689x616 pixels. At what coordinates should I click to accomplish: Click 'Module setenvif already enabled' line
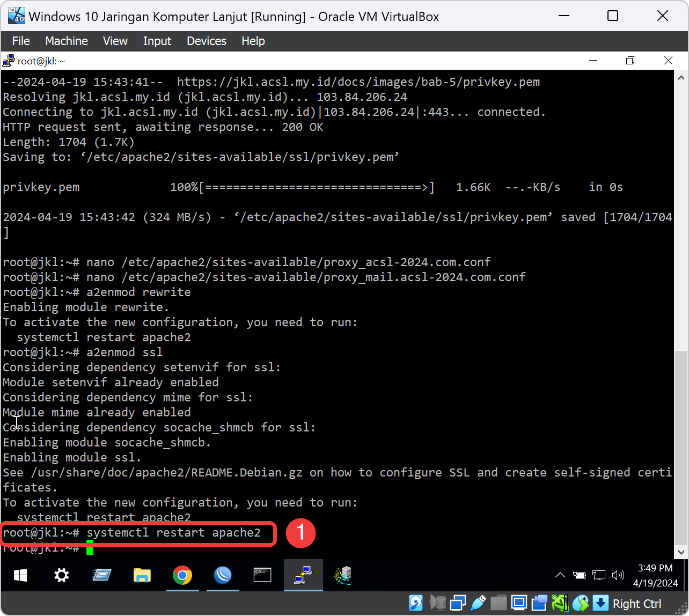click(111, 383)
